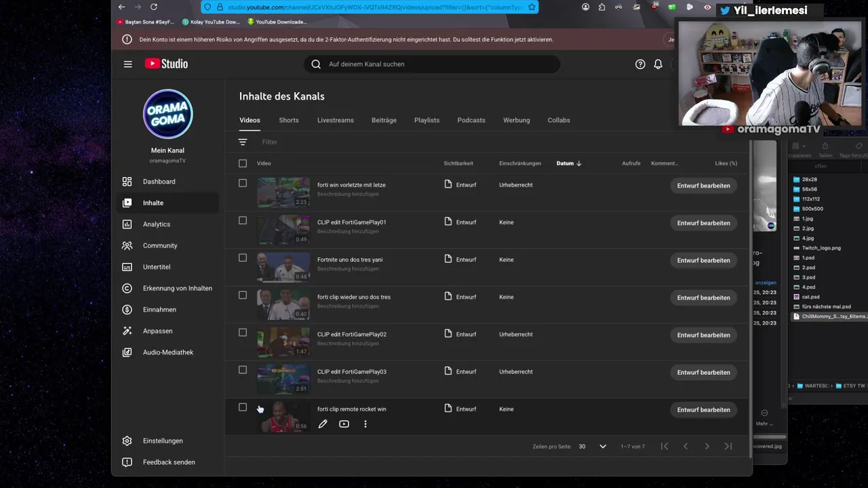Switch to the Shorts tab

point(289,120)
